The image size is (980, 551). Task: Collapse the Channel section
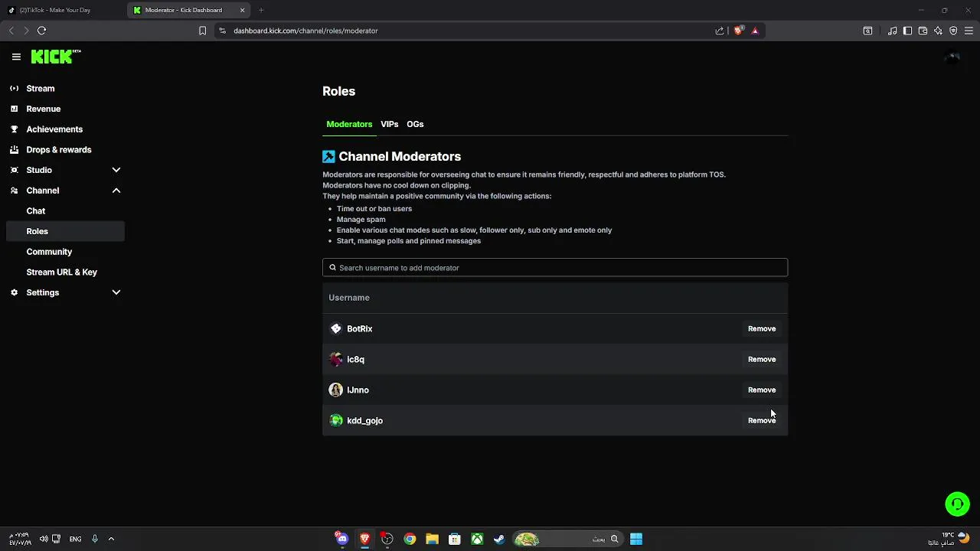tap(116, 191)
